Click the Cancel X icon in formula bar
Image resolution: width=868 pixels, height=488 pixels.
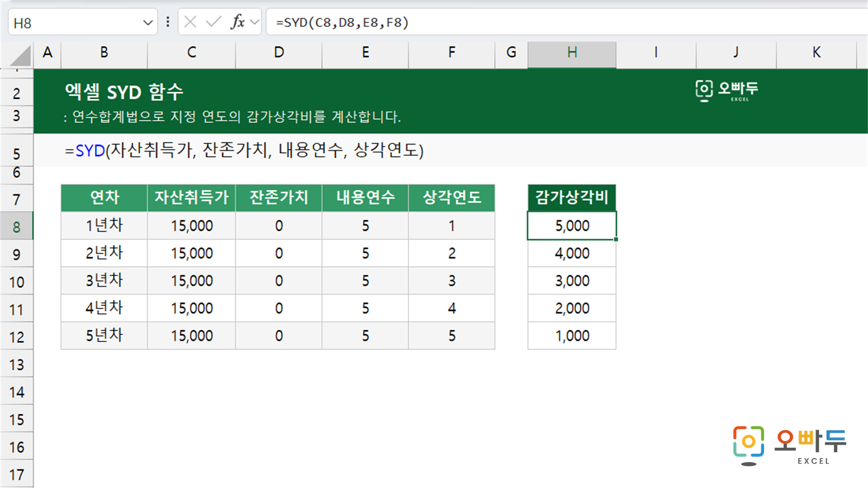coord(190,22)
